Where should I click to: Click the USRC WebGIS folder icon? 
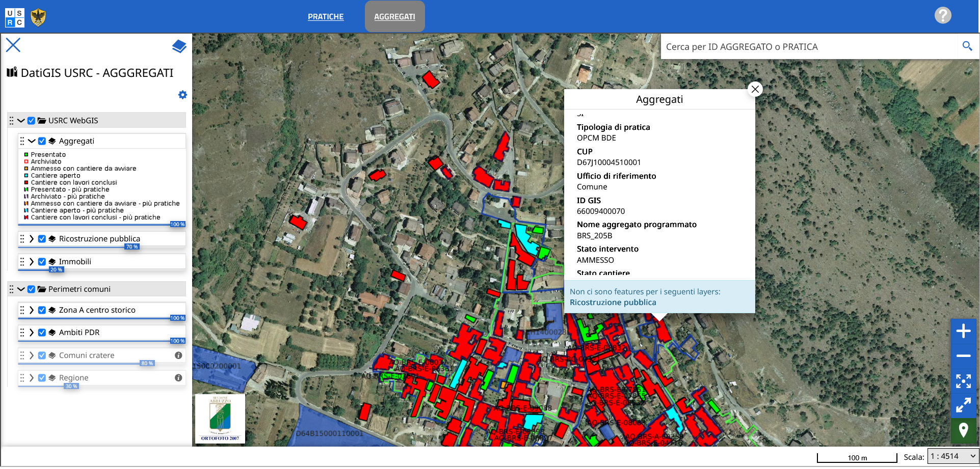(x=42, y=121)
